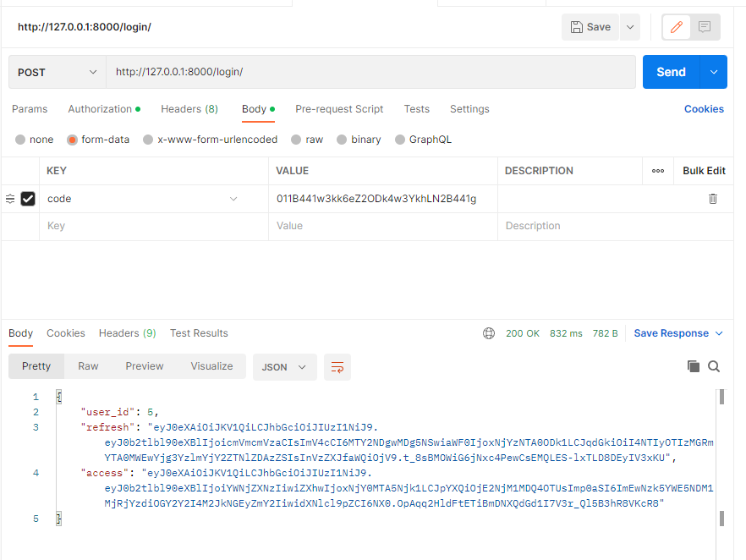Delete the code row with trash icon

coord(713,199)
